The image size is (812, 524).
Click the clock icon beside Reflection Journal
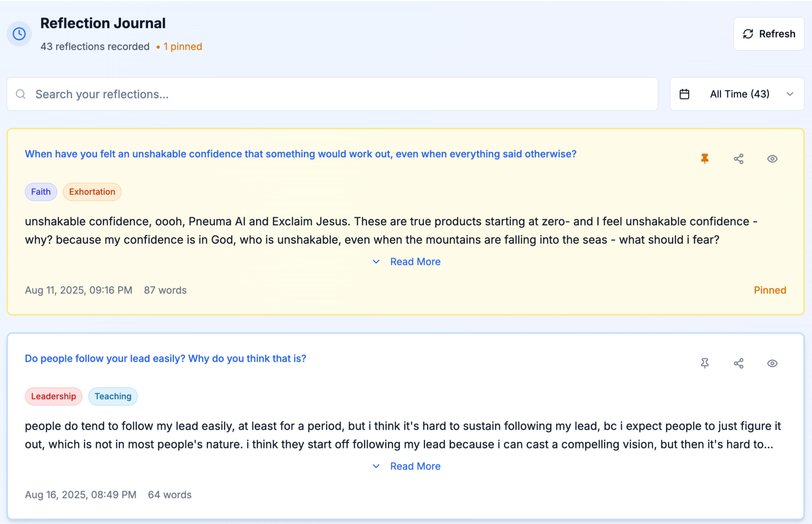(x=19, y=34)
